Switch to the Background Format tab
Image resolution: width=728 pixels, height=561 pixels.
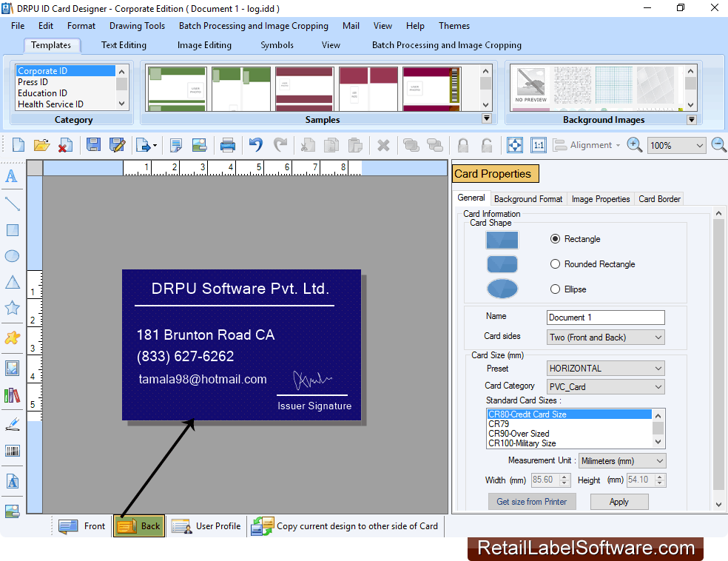[528, 198]
